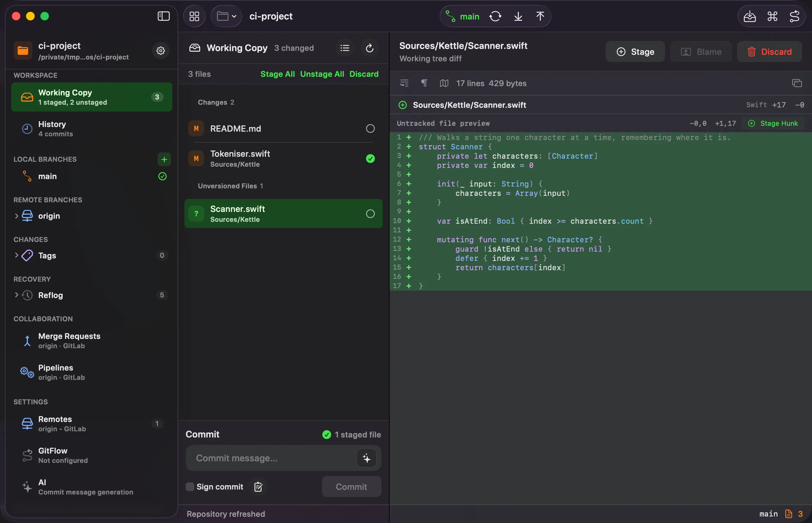The image size is (812, 523).
Task: Toggle the sidebar panel icon
Action: click(164, 16)
